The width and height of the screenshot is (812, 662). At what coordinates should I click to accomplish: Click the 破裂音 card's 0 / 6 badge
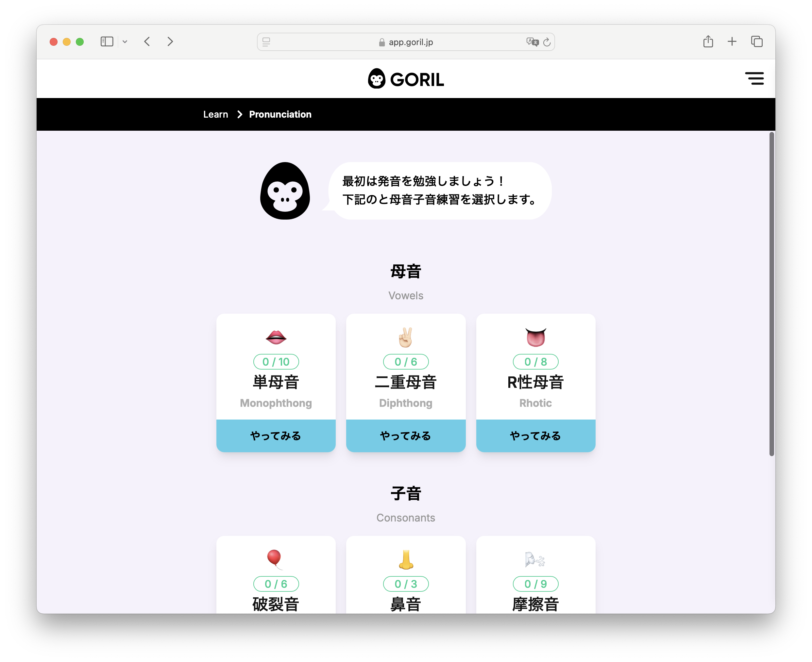pos(276,584)
